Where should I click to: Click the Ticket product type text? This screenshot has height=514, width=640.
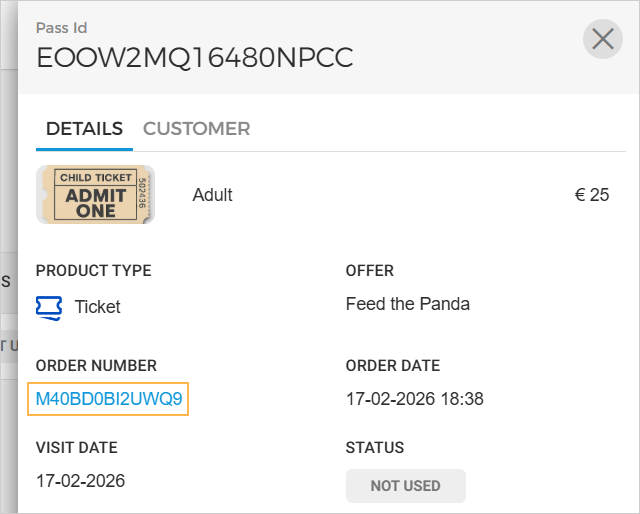(x=97, y=307)
